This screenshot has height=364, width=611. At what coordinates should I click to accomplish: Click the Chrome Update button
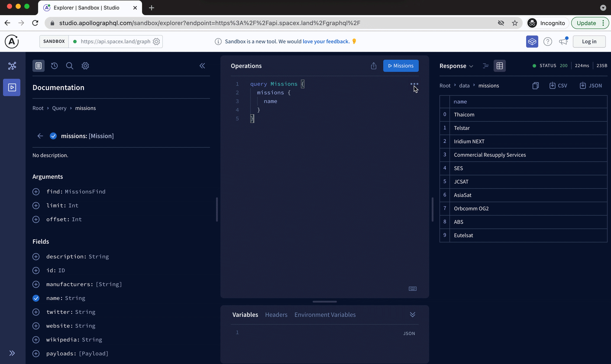[590, 23]
